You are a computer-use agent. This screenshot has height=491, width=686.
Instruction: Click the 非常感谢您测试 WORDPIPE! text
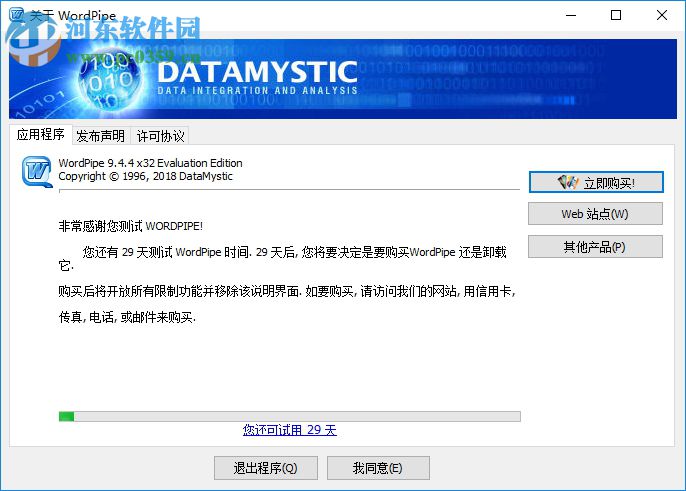[x=130, y=226]
